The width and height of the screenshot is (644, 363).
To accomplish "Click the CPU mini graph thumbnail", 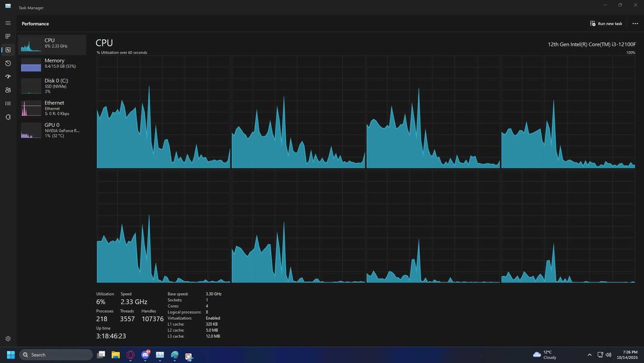I will [31, 44].
